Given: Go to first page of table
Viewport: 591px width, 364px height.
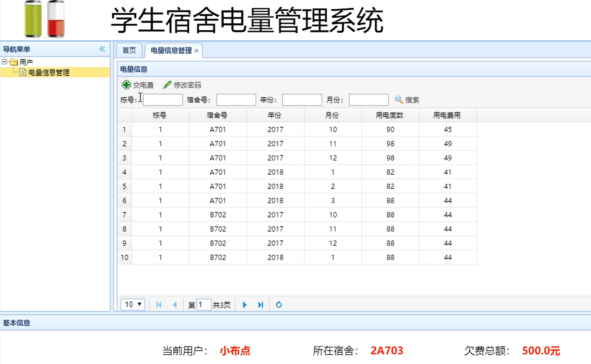Looking at the screenshot, I should (159, 305).
